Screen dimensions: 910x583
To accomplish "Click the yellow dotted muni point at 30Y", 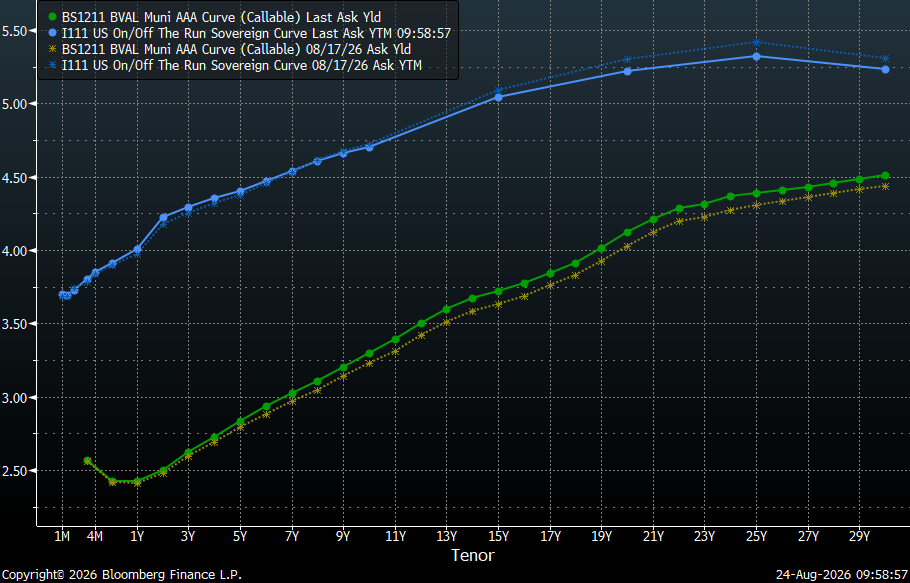I will pos(885,186).
